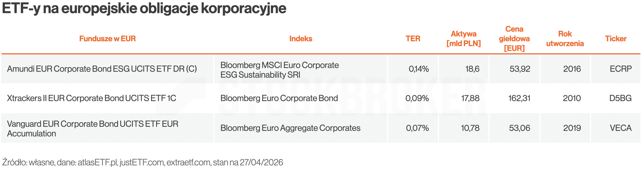This screenshot has width=644, height=170.
Task: Click the Bloomberg Euro Corporate Bond index
Action: tap(279, 98)
